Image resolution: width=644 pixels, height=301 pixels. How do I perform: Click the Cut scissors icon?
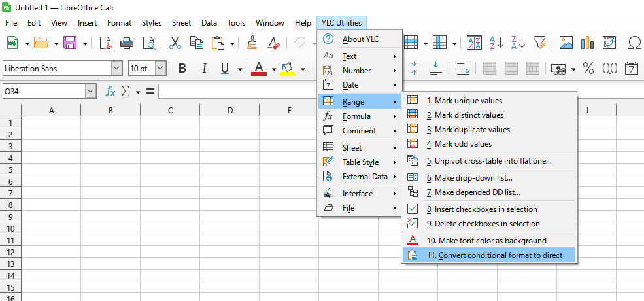[175, 43]
